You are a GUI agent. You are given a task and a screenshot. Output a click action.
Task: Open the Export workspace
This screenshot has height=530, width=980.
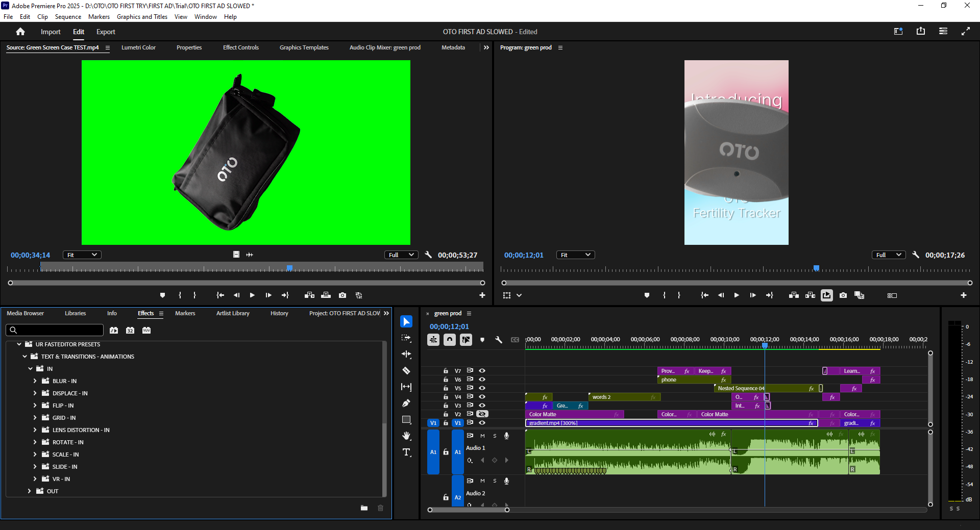(106, 32)
